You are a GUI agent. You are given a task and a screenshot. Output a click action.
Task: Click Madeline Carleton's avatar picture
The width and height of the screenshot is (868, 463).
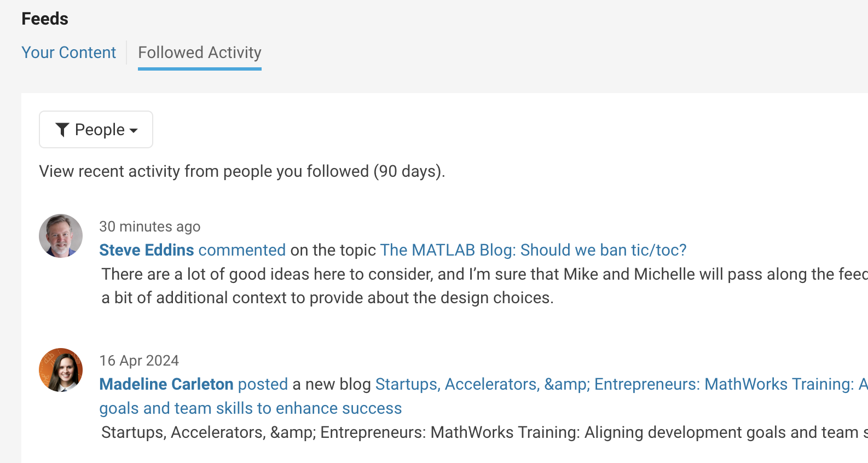click(61, 370)
